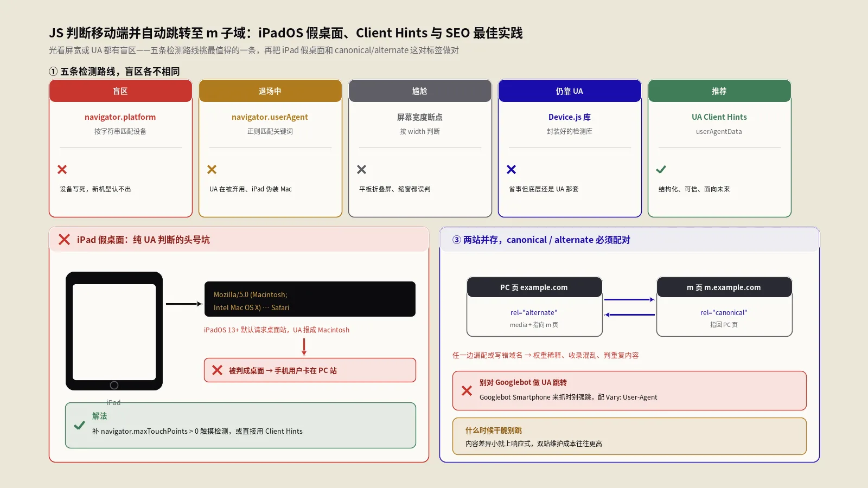The height and width of the screenshot is (488, 868).
Task: Click the Googlebot Smartphone Vary: User-Agent line
Action: click(569, 397)
